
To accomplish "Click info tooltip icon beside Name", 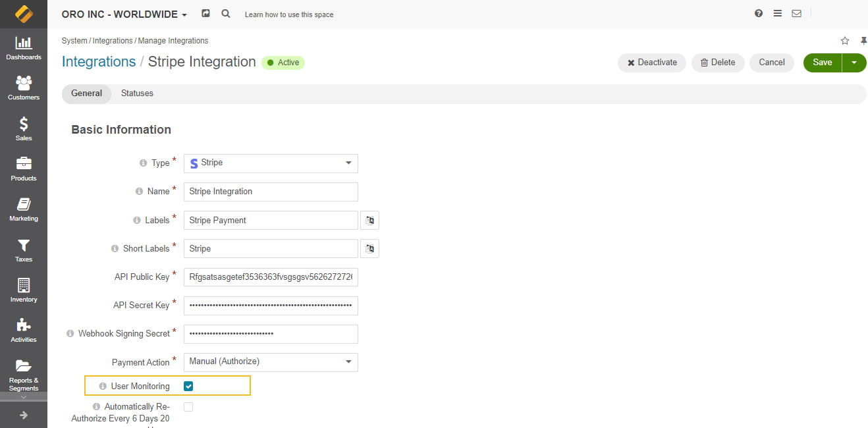I will (x=139, y=192).
